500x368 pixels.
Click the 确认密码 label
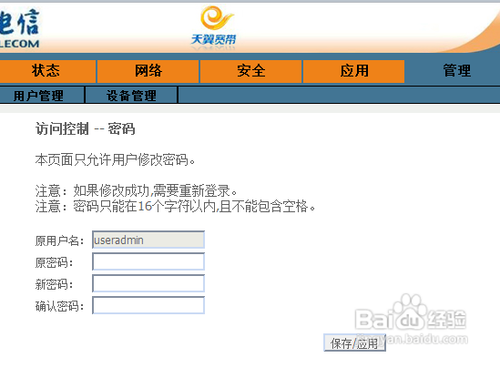click(59, 306)
